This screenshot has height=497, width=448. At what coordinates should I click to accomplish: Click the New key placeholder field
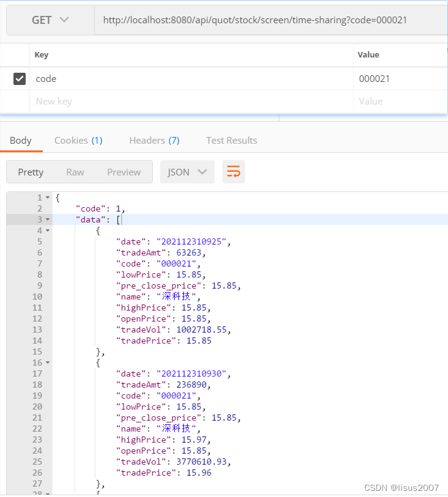pyautogui.click(x=191, y=101)
